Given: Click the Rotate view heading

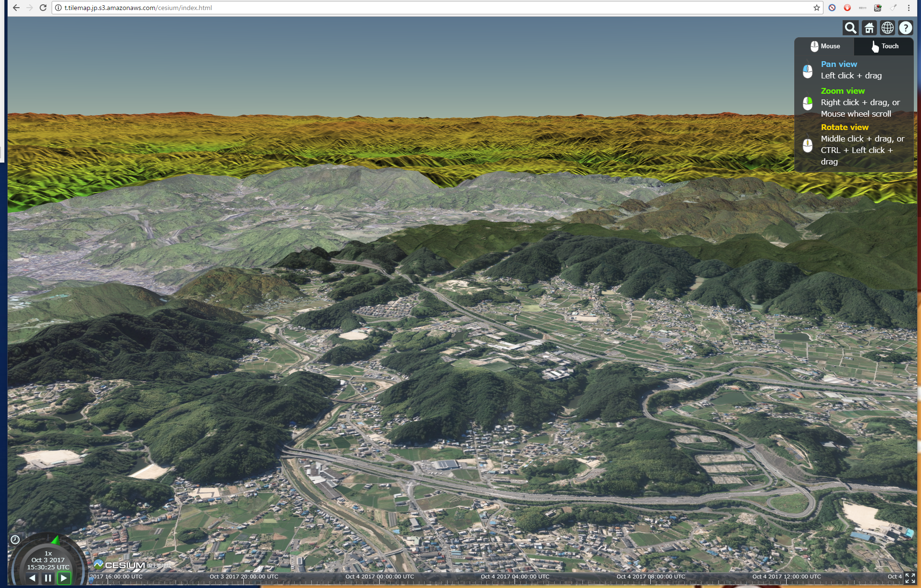Looking at the screenshot, I should (844, 127).
